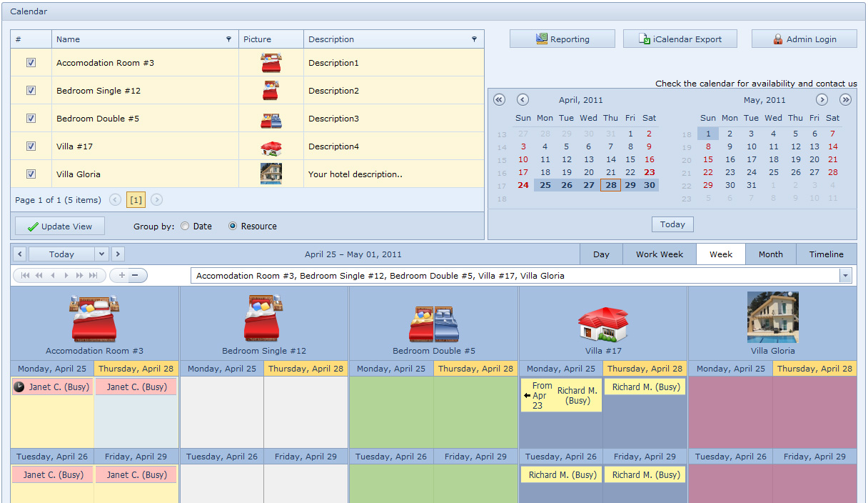
Task: Jump forward a year with double-arrow
Action: coord(845,100)
